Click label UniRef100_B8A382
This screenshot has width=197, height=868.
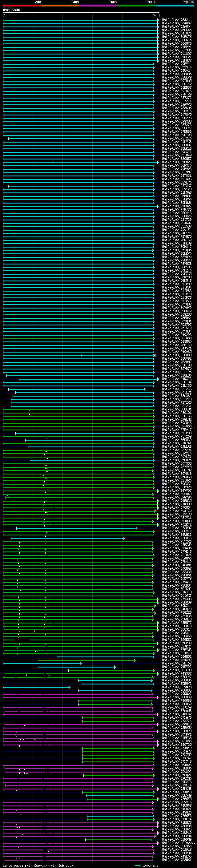(x=177, y=396)
